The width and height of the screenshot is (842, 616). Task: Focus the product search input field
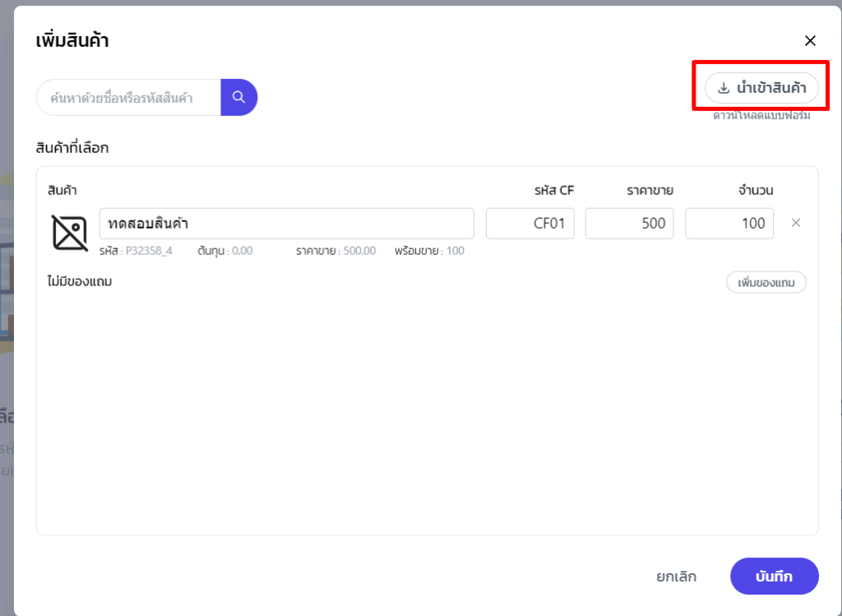[128, 98]
